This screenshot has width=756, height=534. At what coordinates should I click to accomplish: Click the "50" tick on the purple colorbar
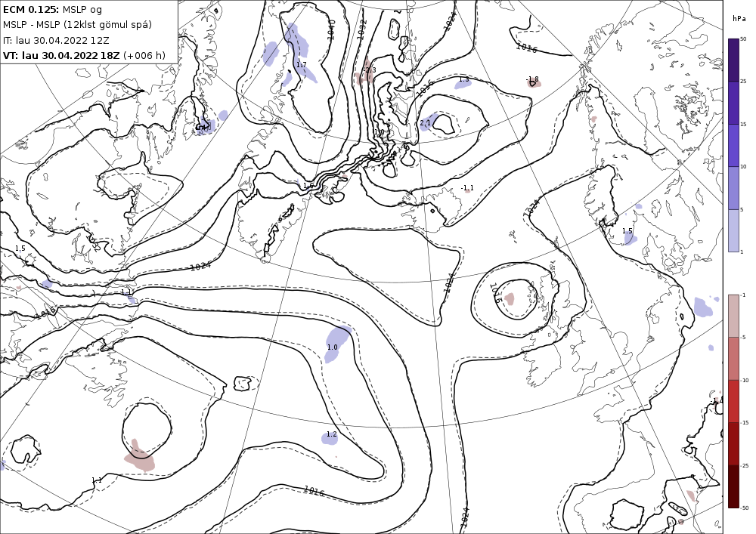pyautogui.click(x=743, y=39)
